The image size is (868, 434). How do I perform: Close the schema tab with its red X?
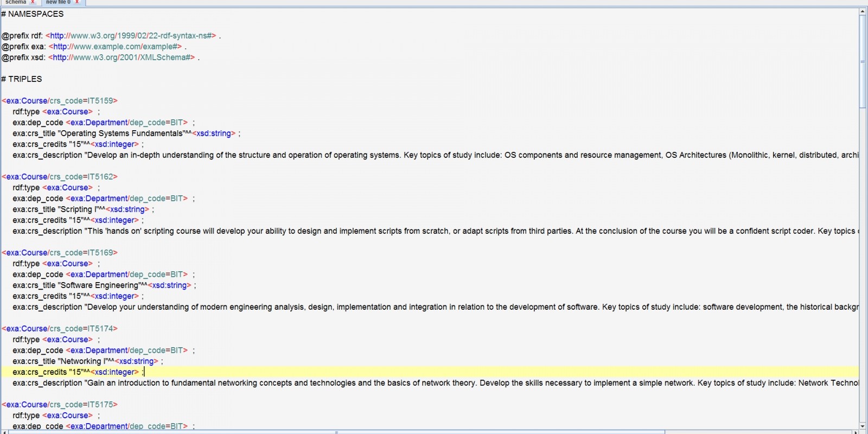pos(33,2)
